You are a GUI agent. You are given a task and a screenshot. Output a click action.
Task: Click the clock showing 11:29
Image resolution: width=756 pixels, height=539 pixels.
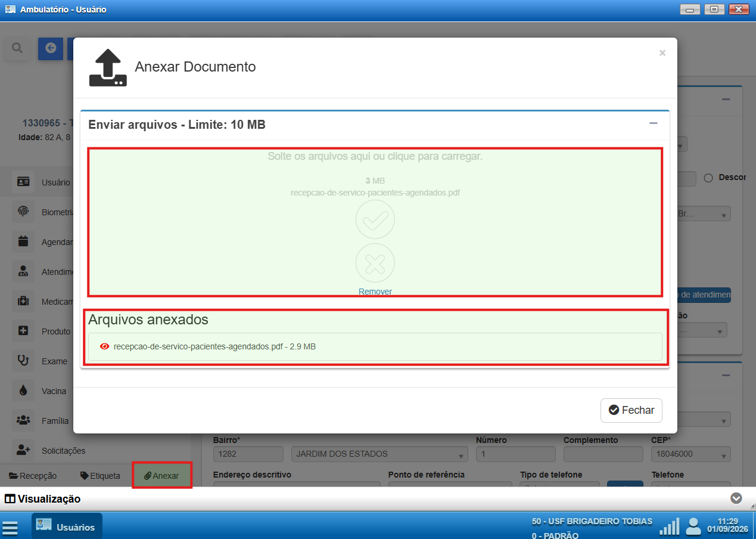point(728,521)
